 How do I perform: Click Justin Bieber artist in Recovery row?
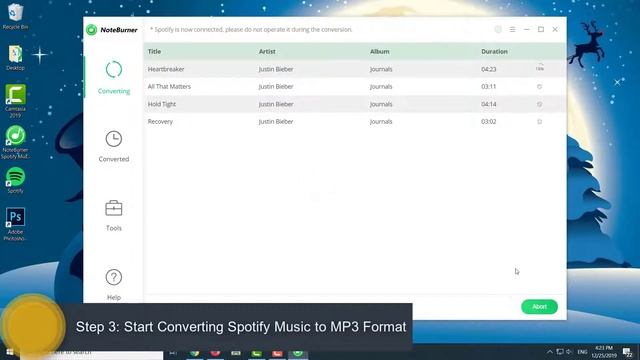[276, 122]
